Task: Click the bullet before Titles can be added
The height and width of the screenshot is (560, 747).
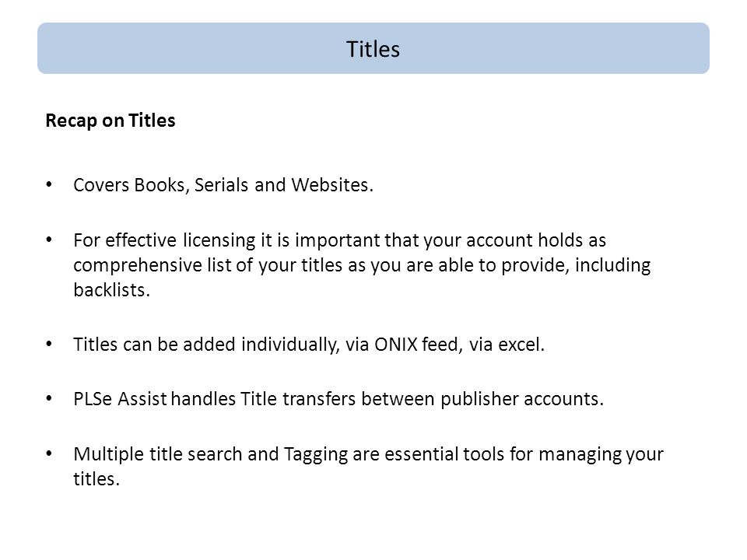Action: pyautogui.click(x=49, y=344)
